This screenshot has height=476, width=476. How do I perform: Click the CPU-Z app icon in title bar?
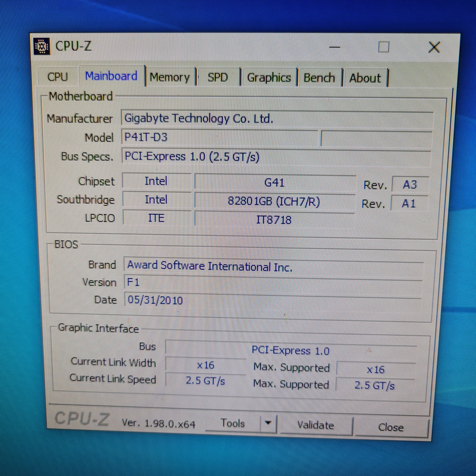pos(42,46)
